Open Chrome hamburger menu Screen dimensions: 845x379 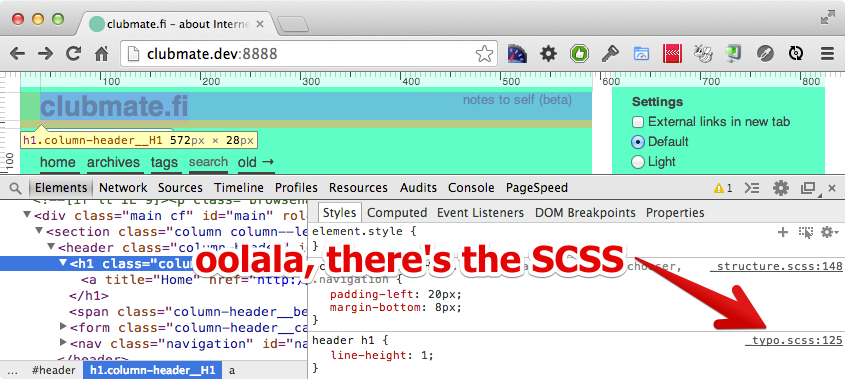pos(827,53)
